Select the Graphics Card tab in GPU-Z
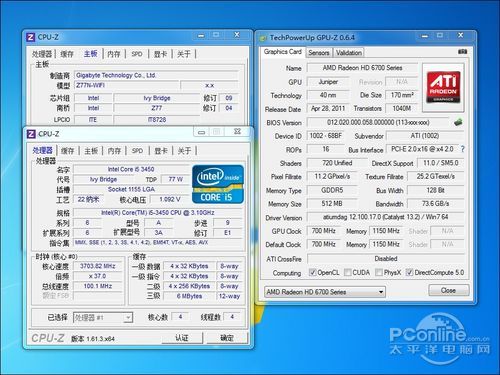Image resolution: width=500 pixels, height=375 pixels. [x=283, y=52]
